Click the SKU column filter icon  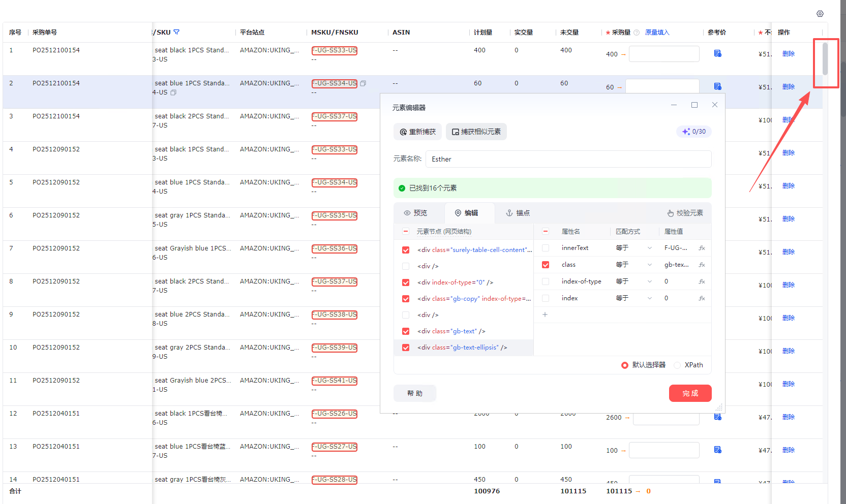pyautogui.click(x=176, y=32)
